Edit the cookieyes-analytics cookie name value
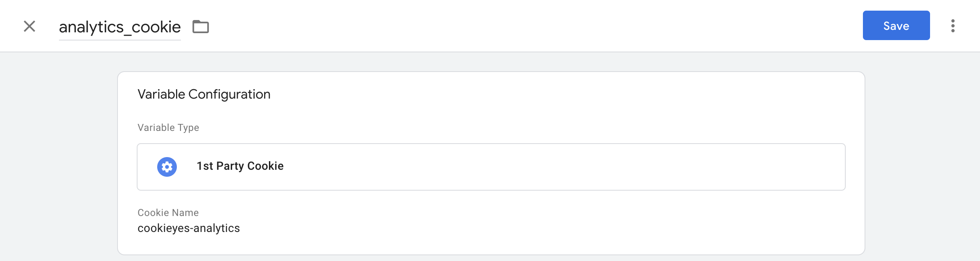This screenshot has height=261, width=980. [189, 228]
